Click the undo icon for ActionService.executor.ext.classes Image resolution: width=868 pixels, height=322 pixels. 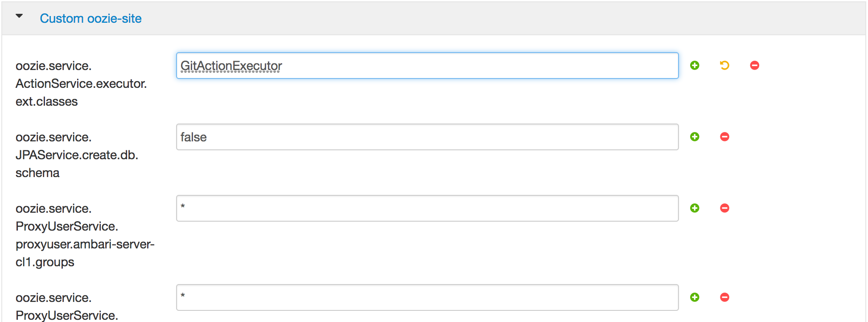[x=724, y=65]
